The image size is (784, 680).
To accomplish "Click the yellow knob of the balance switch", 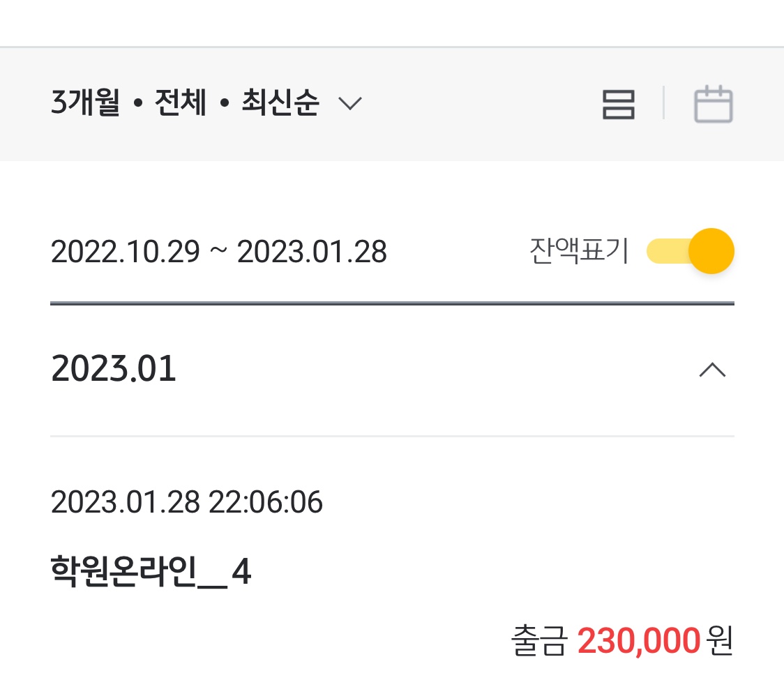I will click(711, 251).
